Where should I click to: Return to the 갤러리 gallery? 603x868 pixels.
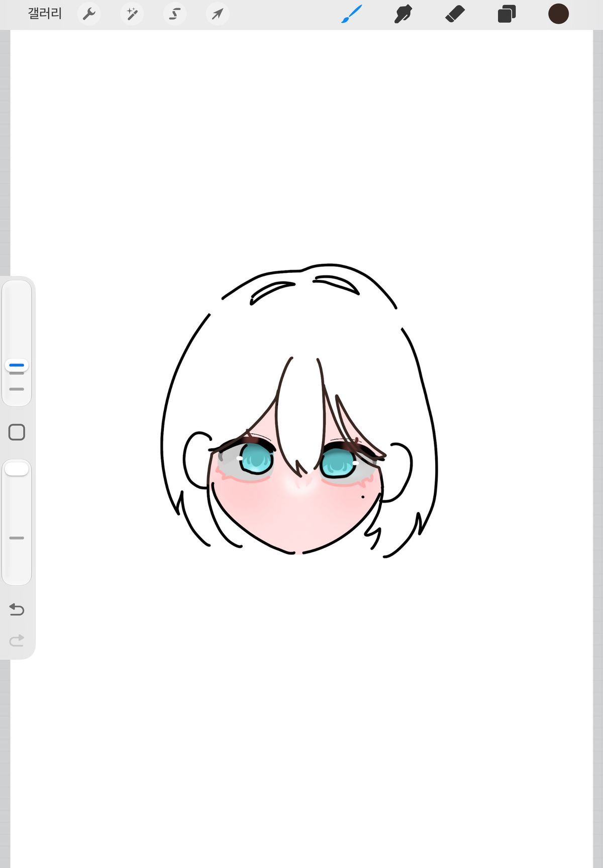(45, 14)
